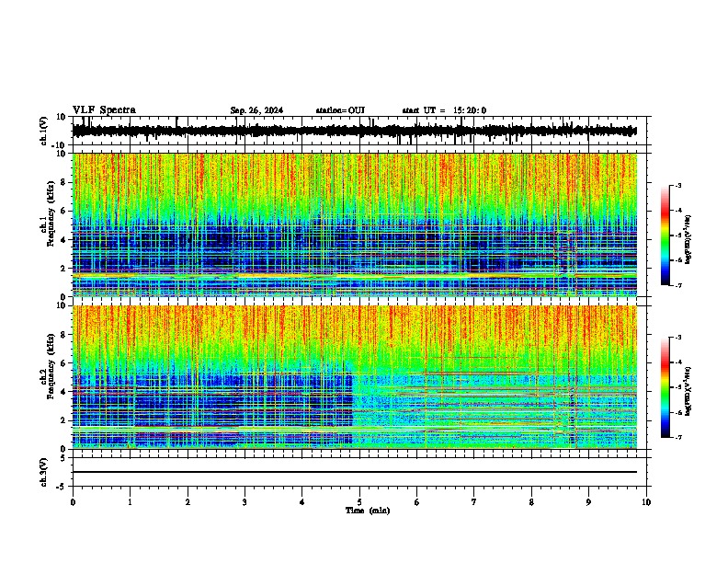The height and width of the screenshot is (563, 728).
Task: Click the ch.2 color scale log(PSD) unit label
Action: pos(688,391)
